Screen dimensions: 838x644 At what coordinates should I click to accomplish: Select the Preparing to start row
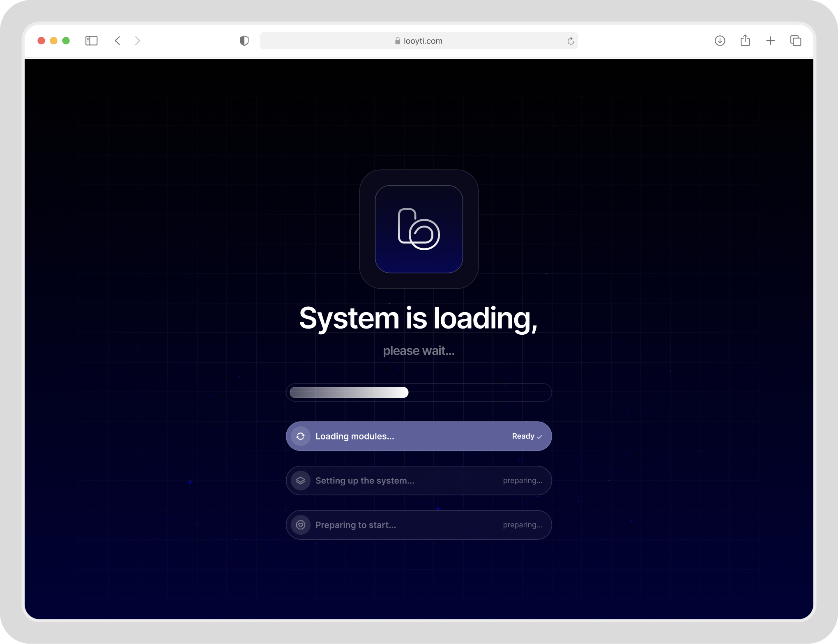[x=419, y=525]
